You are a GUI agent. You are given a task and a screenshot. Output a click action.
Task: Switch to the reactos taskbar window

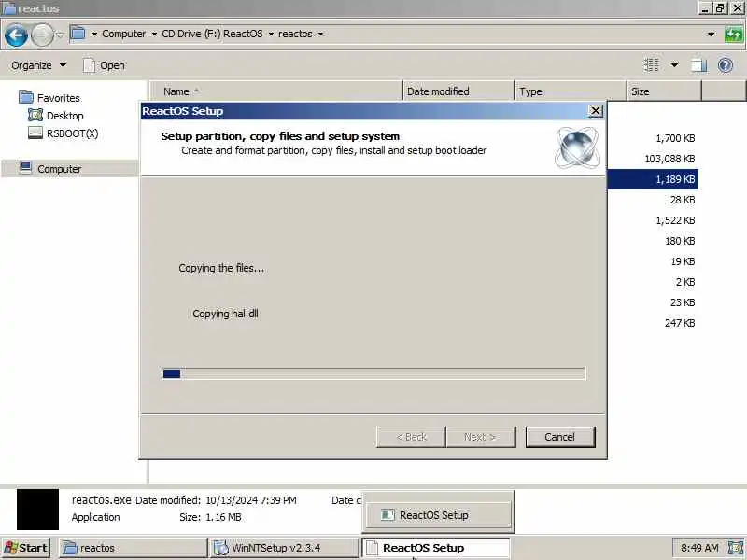133,548
